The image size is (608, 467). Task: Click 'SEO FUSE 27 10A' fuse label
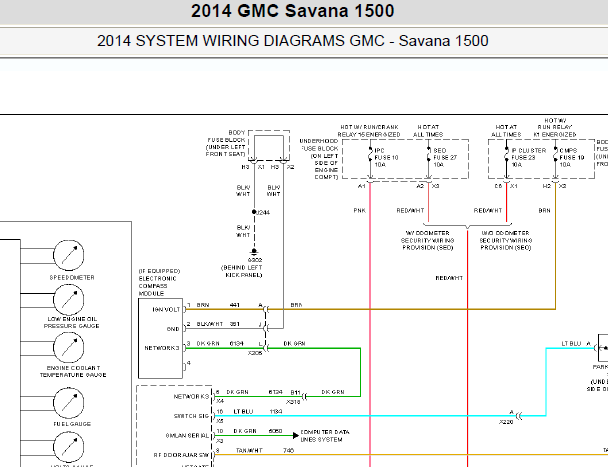click(x=445, y=157)
